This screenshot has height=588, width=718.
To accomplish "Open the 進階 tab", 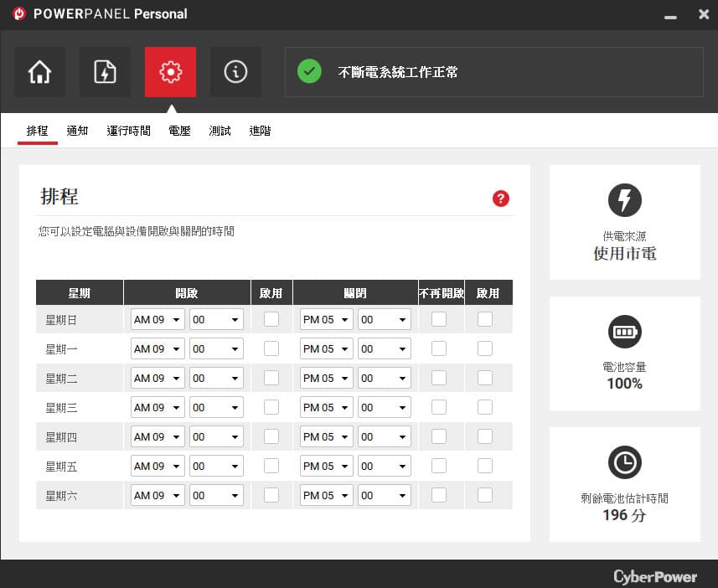I will pos(260,131).
